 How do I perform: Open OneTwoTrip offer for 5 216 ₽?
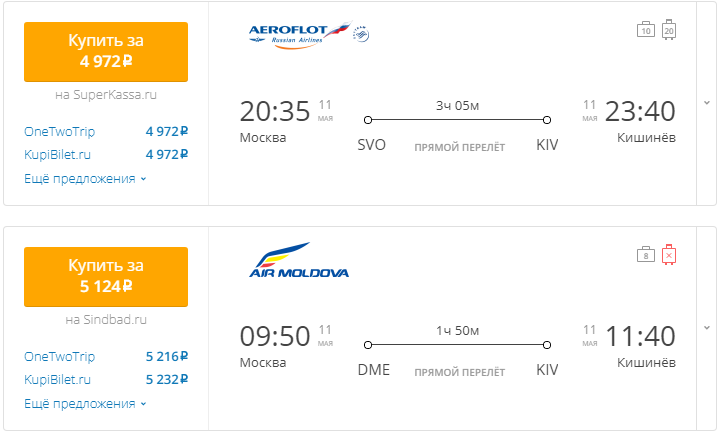point(106,357)
